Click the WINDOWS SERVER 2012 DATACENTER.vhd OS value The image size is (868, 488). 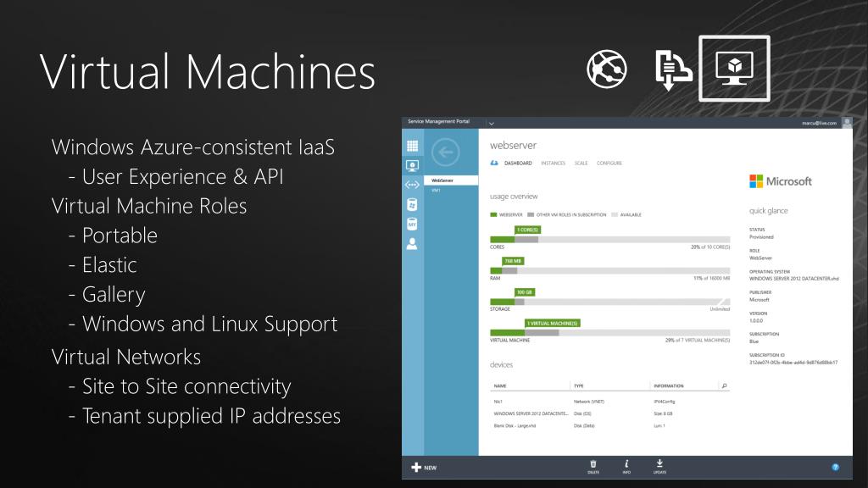point(793,279)
